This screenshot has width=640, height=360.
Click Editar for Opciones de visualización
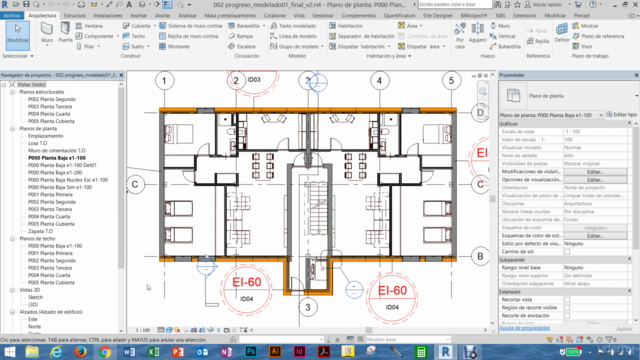[596, 180]
